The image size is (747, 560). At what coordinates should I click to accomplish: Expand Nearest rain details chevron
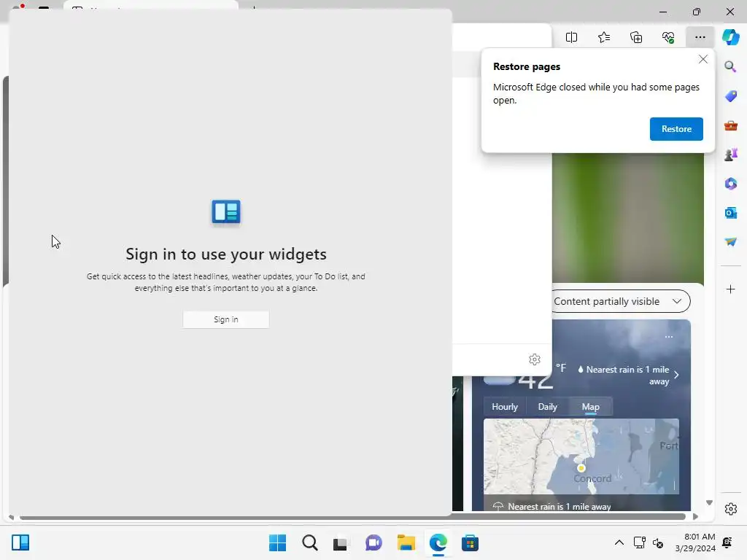[676, 375]
